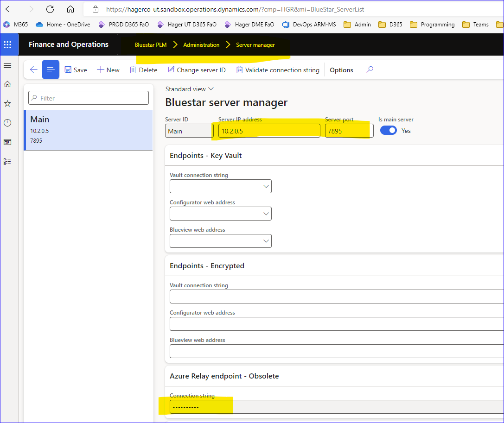Open Recent clock icon in sidebar
The width and height of the screenshot is (504, 423).
(x=7, y=123)
